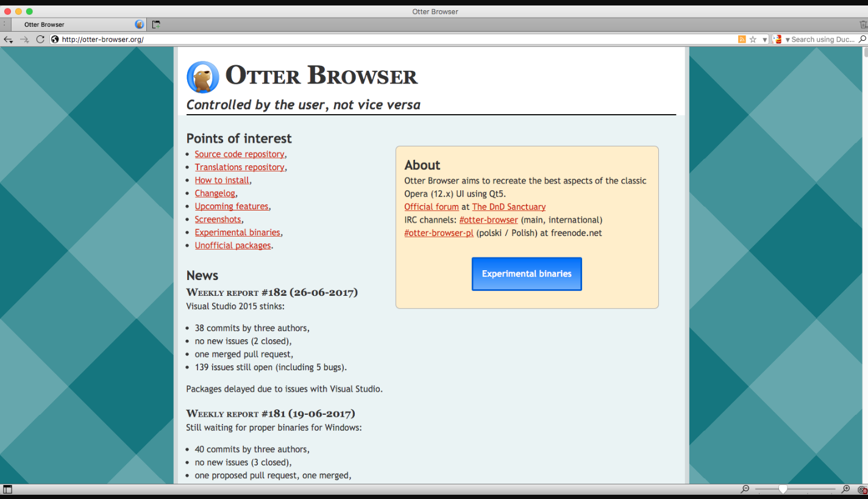Image resolution: width=868 pixels, height=499 pixels.
Task: Reload the current page
Action: [40, 39]
